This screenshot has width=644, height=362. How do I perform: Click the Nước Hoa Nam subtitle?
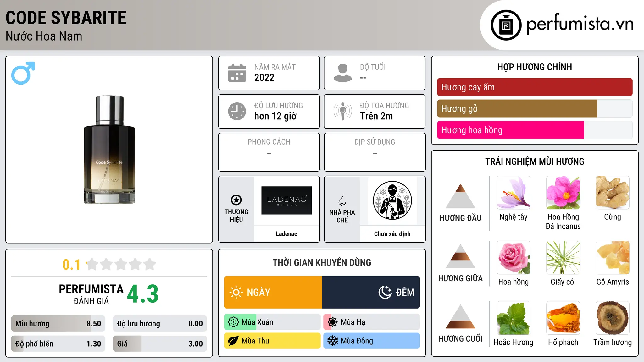coord(44,36)
